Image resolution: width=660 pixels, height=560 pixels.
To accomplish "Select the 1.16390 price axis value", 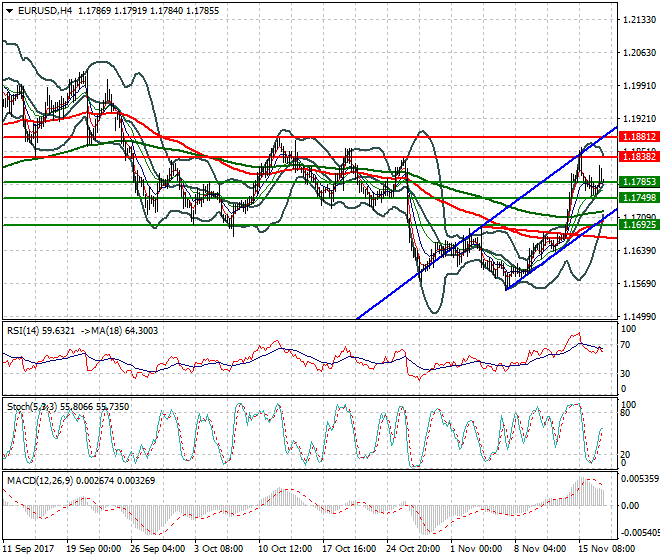I will [x=639, y=251].
